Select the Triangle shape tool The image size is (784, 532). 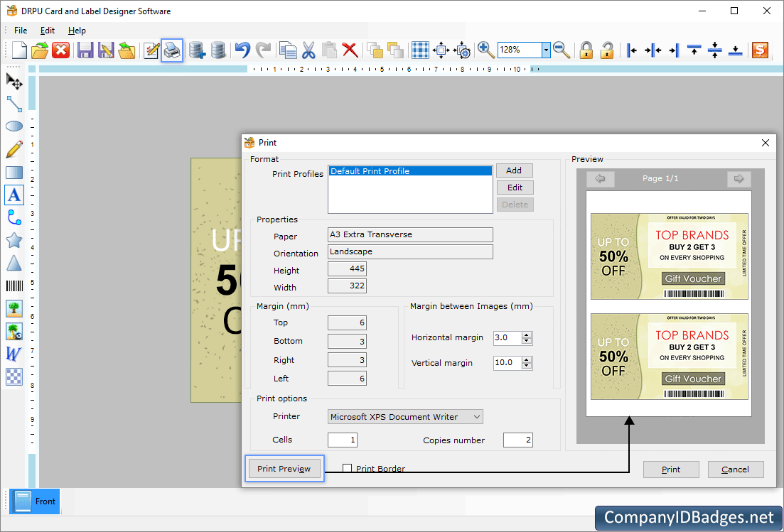click(14, 263)
